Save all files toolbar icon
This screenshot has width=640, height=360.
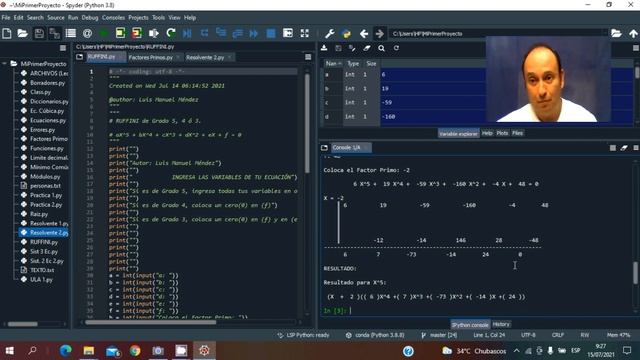(54, 33)
